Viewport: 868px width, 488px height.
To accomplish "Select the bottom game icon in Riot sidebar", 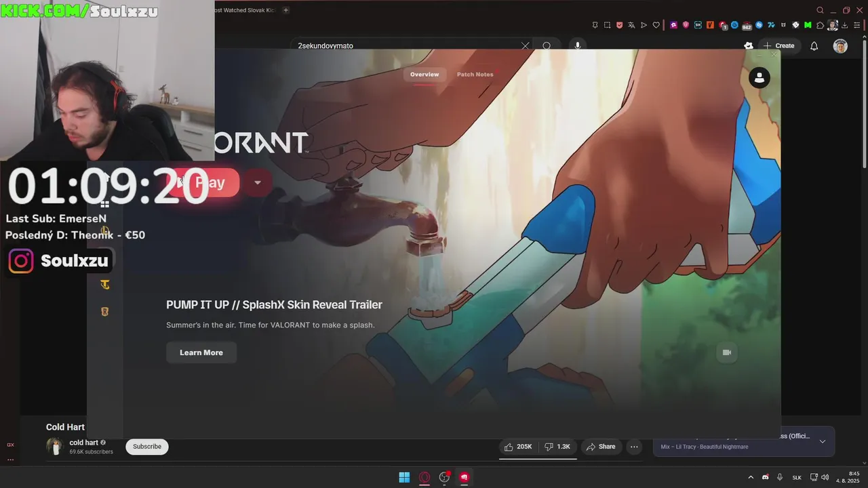I will pos(104,312).
